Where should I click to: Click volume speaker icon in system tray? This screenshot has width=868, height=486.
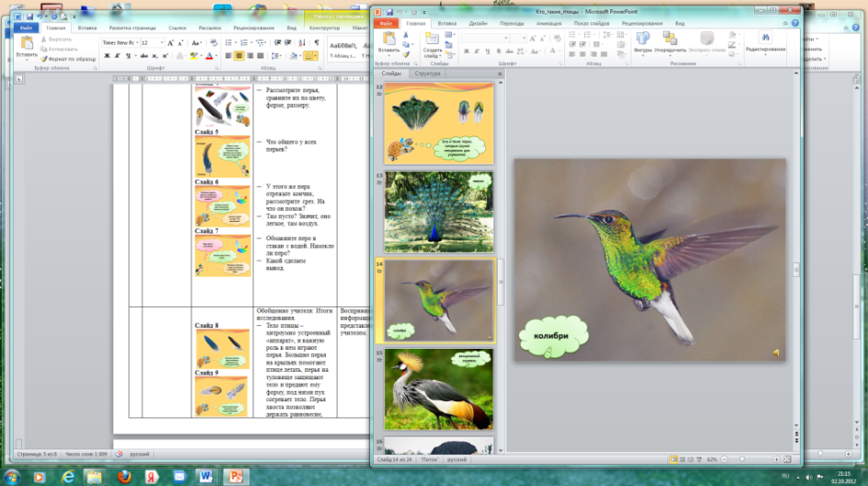[x=809, y=477]
